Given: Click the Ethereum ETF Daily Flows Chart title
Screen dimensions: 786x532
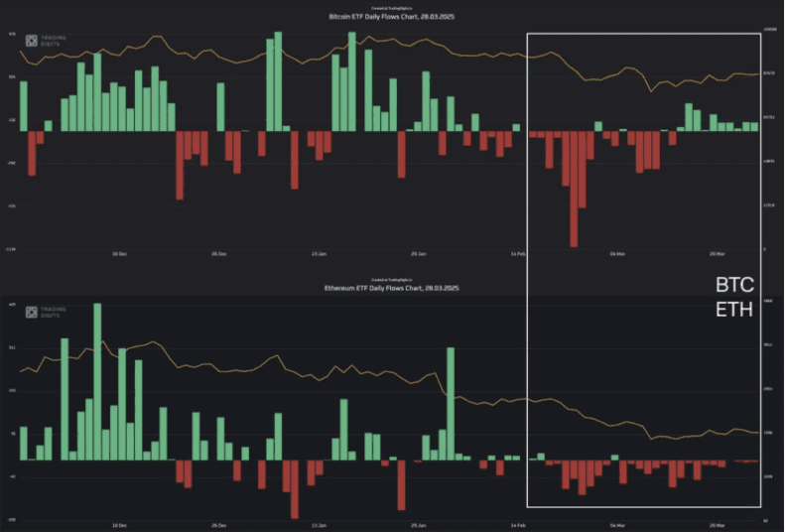Looking at the screenshot, I should tap(391, 288).
